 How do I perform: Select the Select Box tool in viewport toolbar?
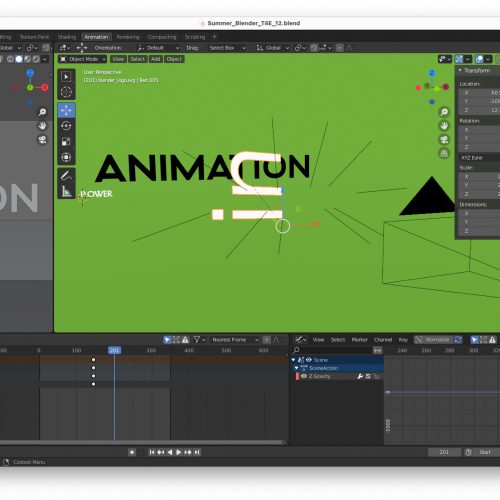coord(66,77)
